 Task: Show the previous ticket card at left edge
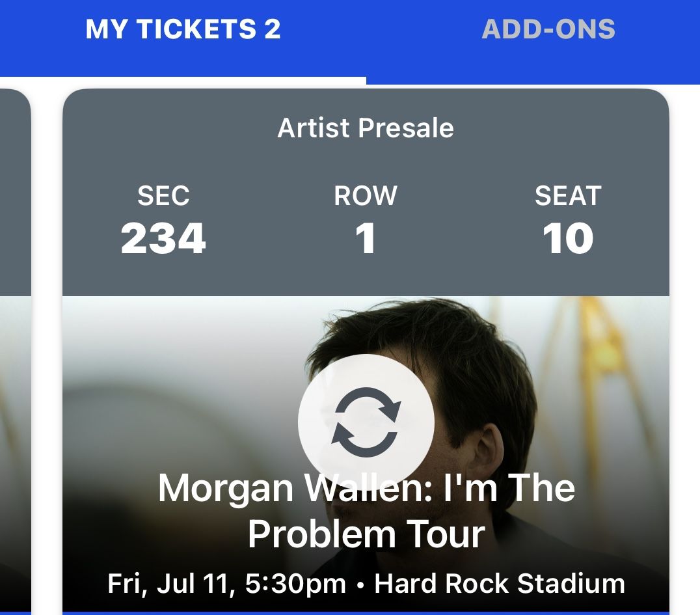click(14, 351)
